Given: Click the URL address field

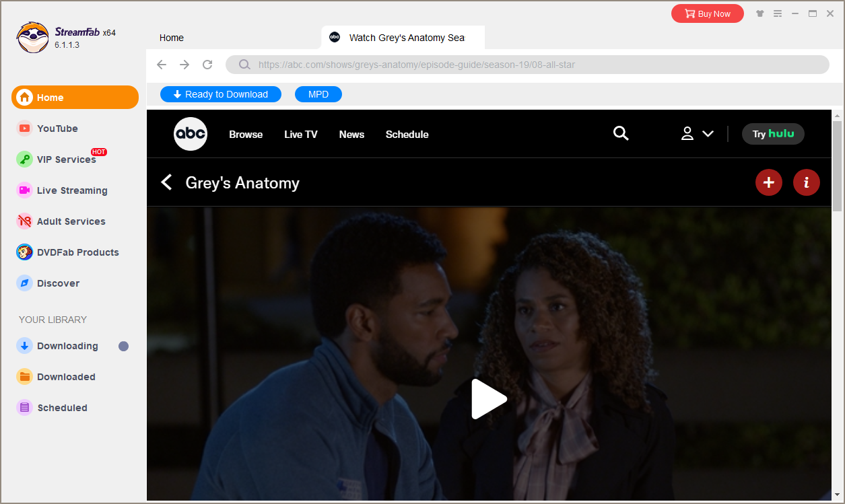Looking at the screenshot, I should coord(525,65).
